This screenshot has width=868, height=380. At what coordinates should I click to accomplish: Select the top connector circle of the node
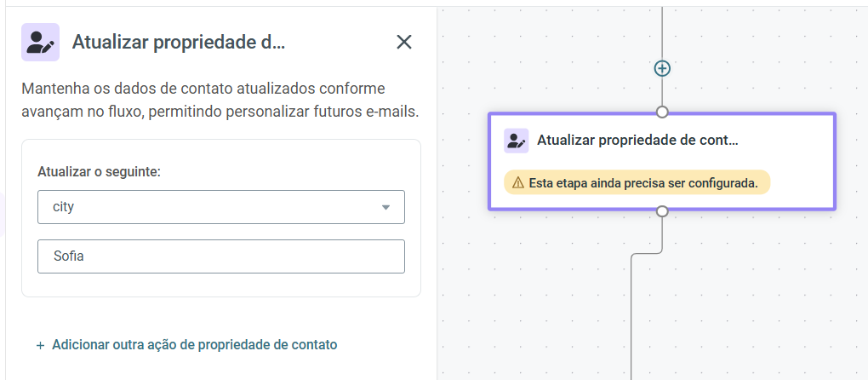point(662,112)
